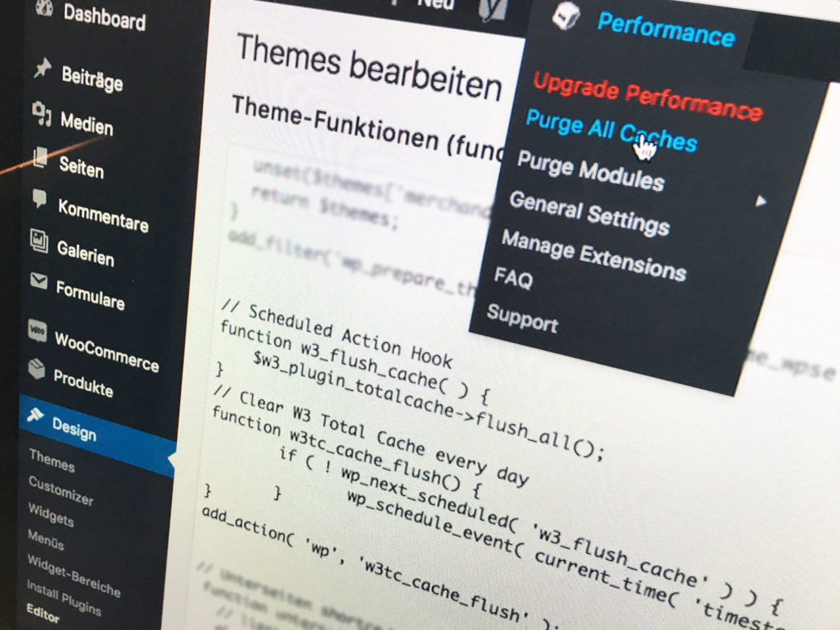Click the Dashboard gauge icon
Viewport: 840px width, 630px height.
point(44,7)
